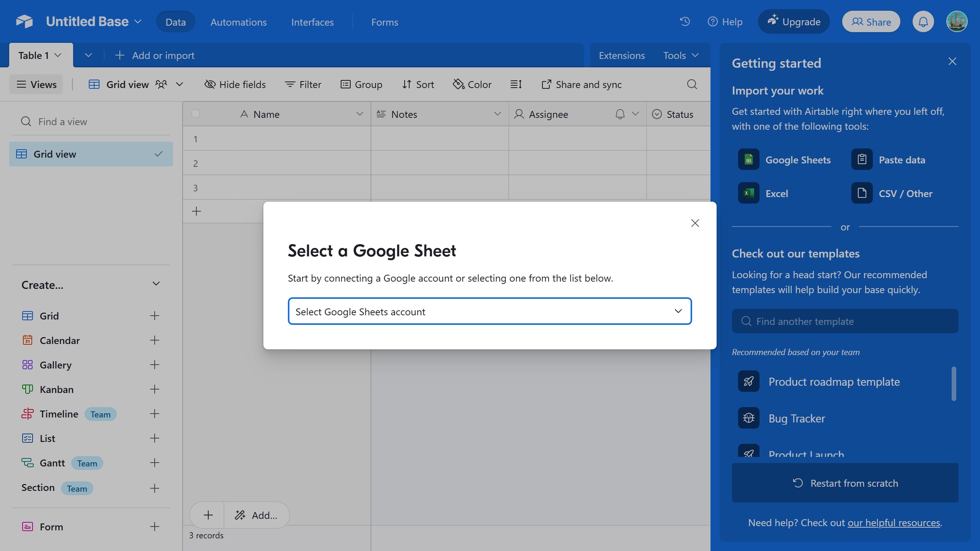The image size is (980, 551).
Task: Open the Table 1 tab dropdown arrow
Action: (58, 55)
